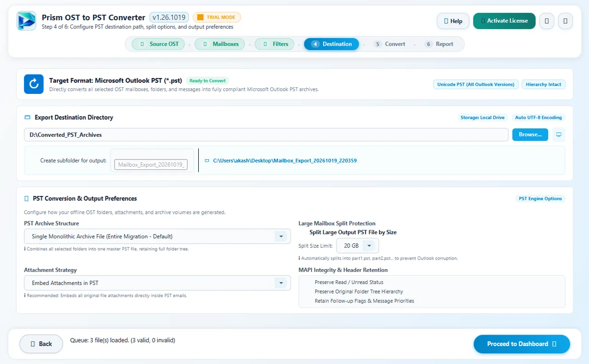The width and height of the screenshot is (589, 364).
Task: Open the PST Archive Structure dropdown
Action: tap(157, 237)
